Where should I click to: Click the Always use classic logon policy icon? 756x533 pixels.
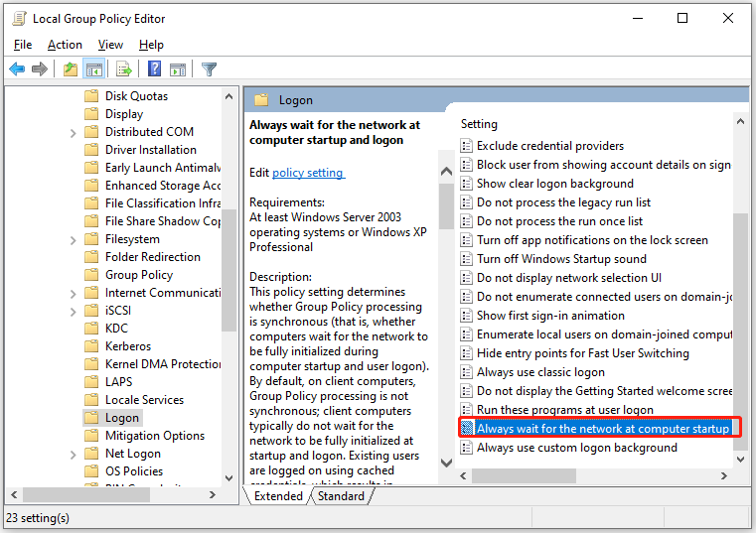point(466,372)
